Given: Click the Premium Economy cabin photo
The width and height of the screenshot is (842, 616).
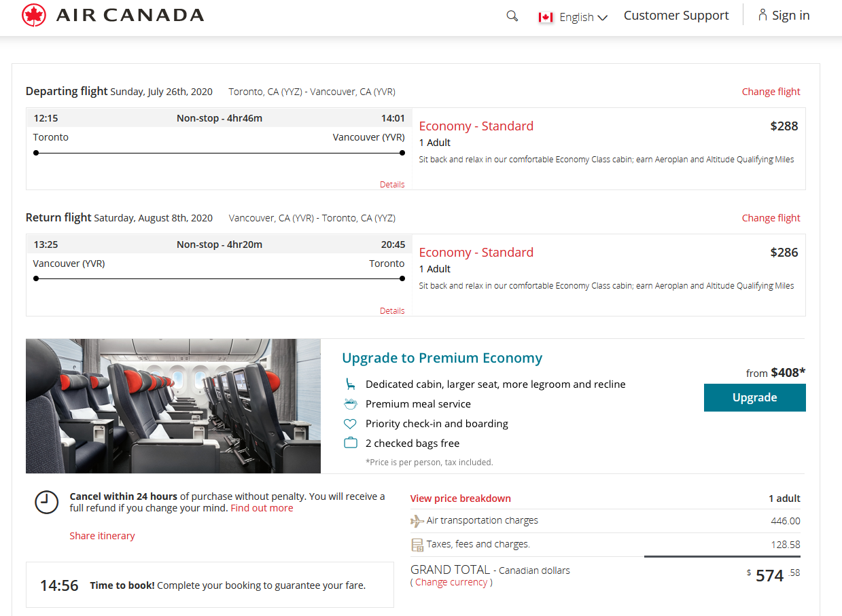Looking at the screenshot, I should pos(173,406).
